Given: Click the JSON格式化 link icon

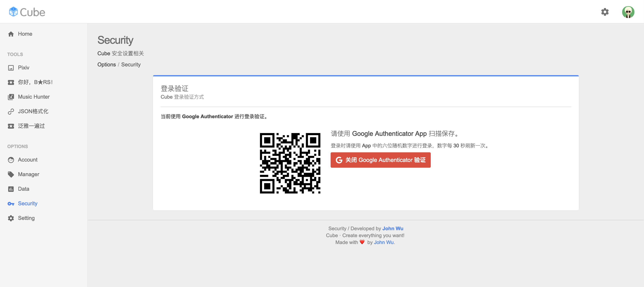Looking at the screenshot, I should 11,111.
